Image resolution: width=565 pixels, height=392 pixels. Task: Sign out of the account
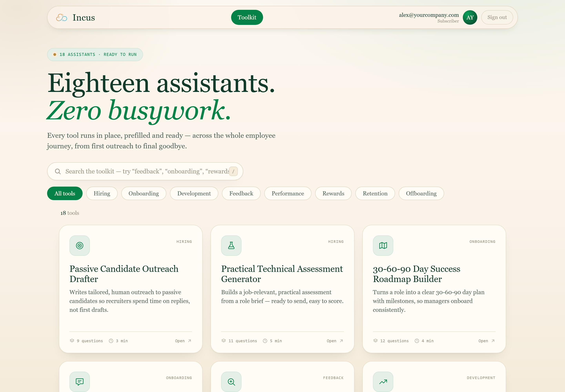(x=497, y=17)
